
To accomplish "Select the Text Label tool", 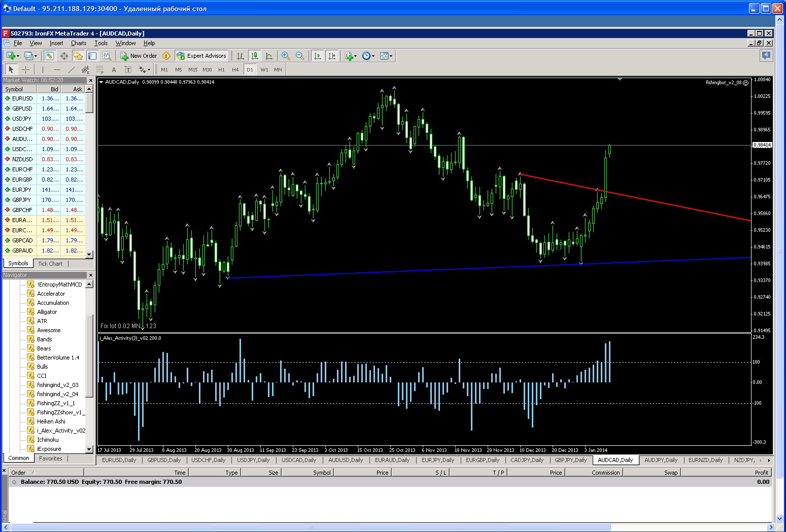I will (x=128, y=69).
